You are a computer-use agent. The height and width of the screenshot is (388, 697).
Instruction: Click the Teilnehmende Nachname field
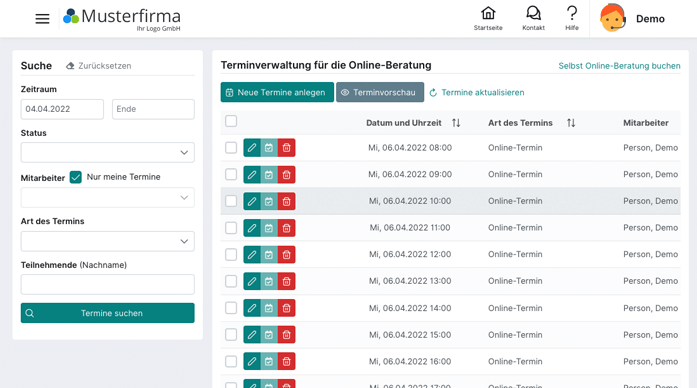pyautogui.click(x=108, y=284)
